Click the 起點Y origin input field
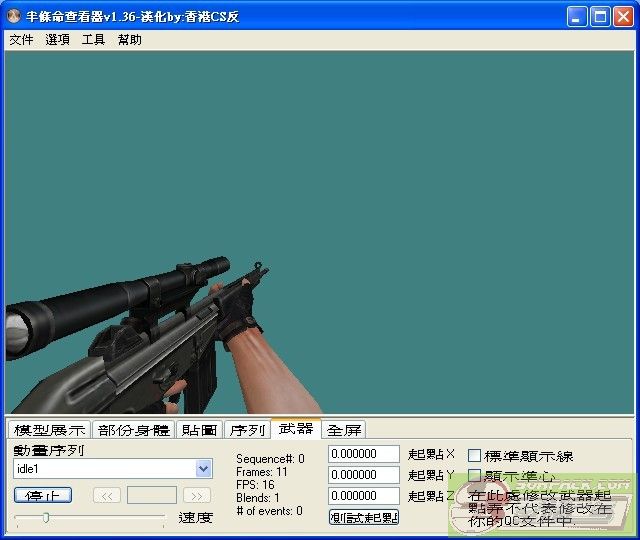 (x=363, y=475)
